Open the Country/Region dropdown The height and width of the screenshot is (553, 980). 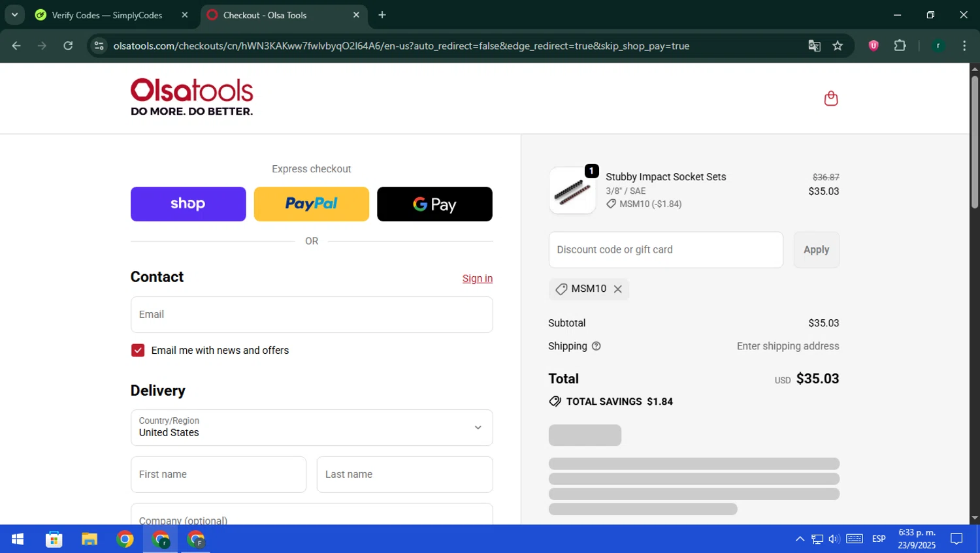pyautogui.click(x=312, y=428)
